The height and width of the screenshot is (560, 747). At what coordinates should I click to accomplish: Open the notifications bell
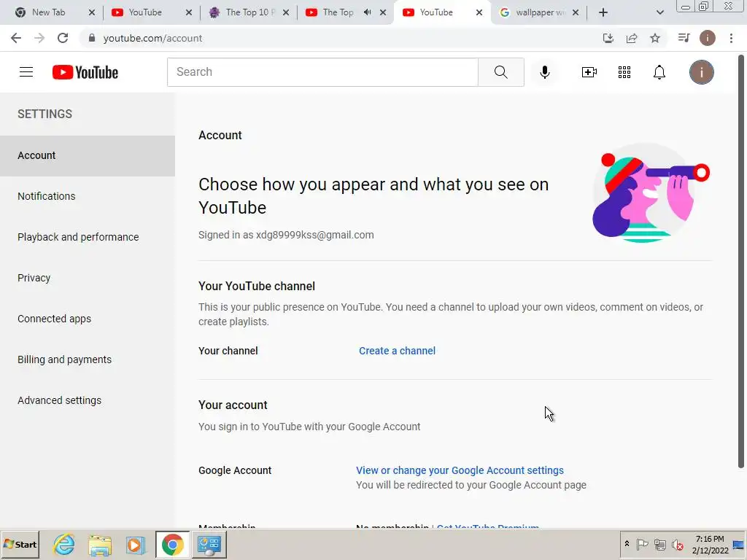(659, 72)
